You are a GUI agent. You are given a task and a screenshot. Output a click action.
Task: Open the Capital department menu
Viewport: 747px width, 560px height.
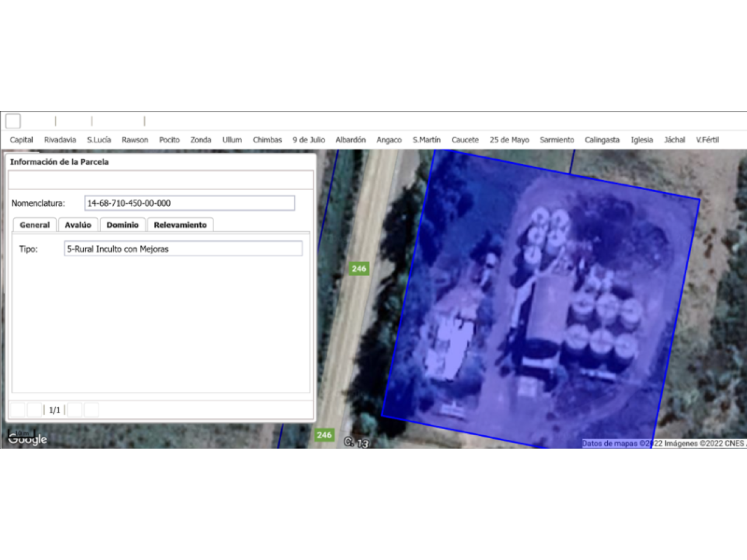click(x=22, y=140)
